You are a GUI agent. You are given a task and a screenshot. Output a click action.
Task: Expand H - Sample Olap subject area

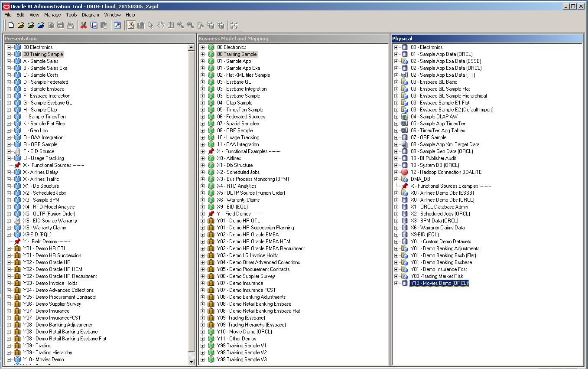(9, 110)
